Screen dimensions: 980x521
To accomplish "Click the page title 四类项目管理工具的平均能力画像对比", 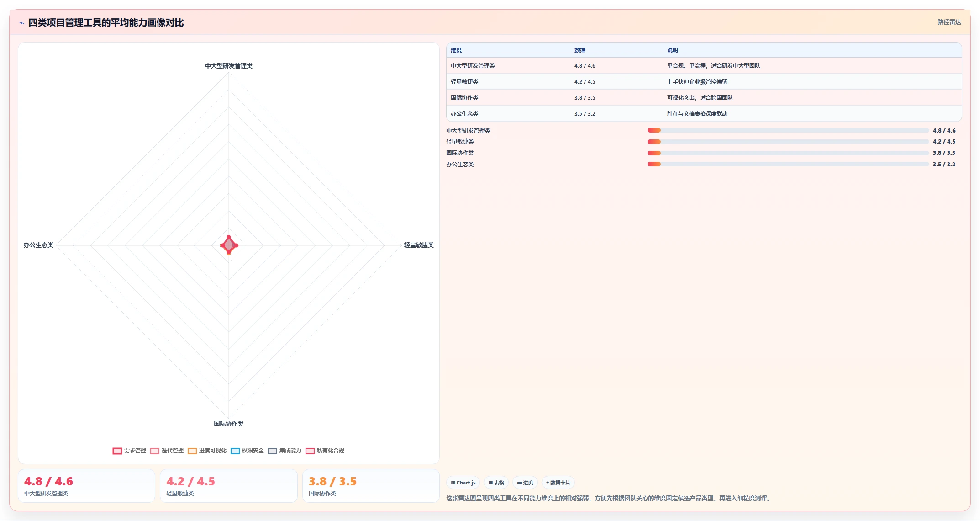I will [x=106, y=23].
